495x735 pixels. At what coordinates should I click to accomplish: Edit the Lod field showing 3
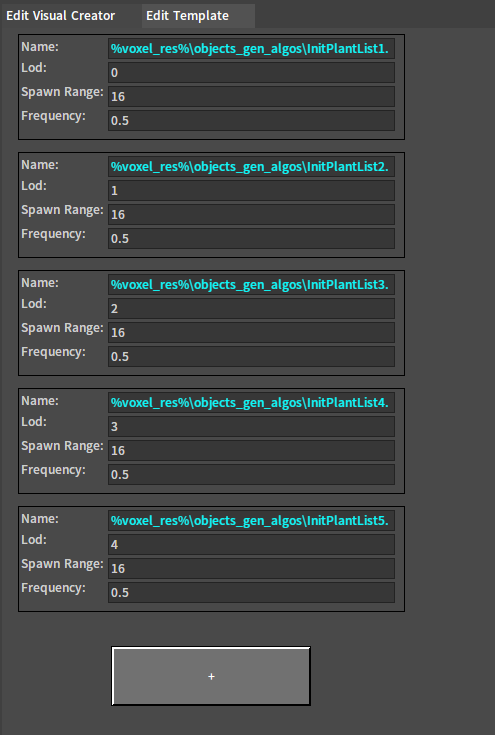pos(251,427)
